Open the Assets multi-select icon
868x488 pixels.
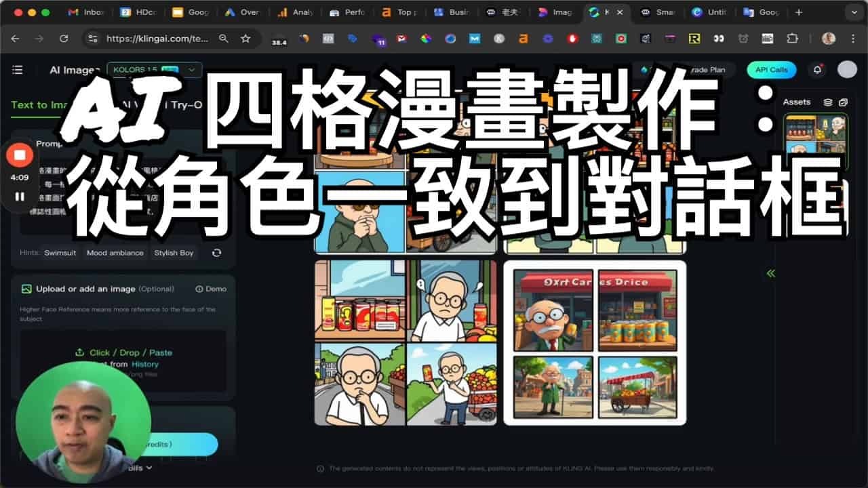843,102
